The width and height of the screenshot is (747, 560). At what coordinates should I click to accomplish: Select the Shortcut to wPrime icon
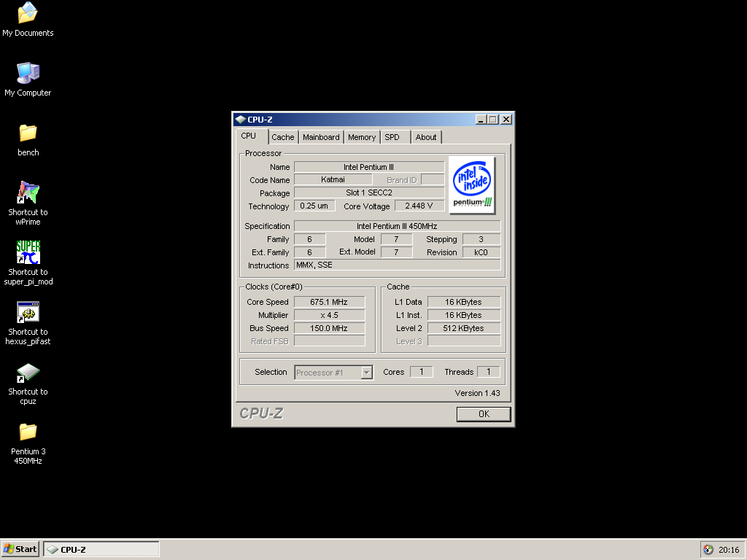[28, 203]
